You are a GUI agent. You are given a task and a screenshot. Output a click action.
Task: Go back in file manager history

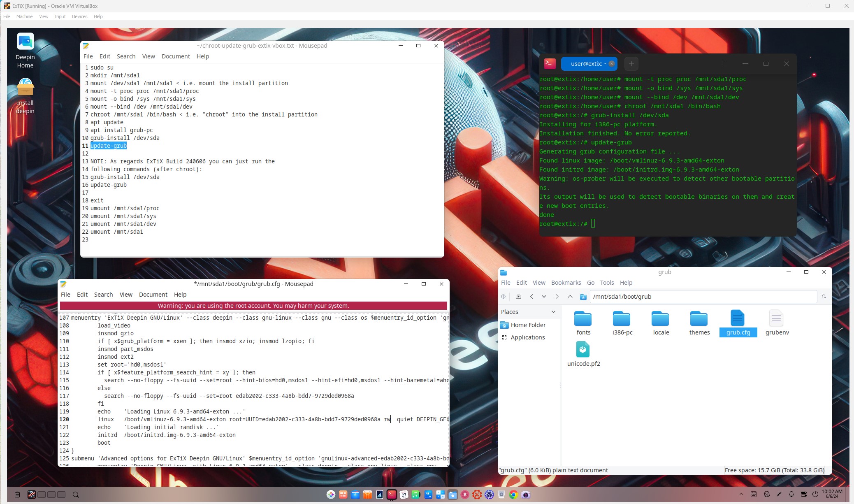(531, 297)
